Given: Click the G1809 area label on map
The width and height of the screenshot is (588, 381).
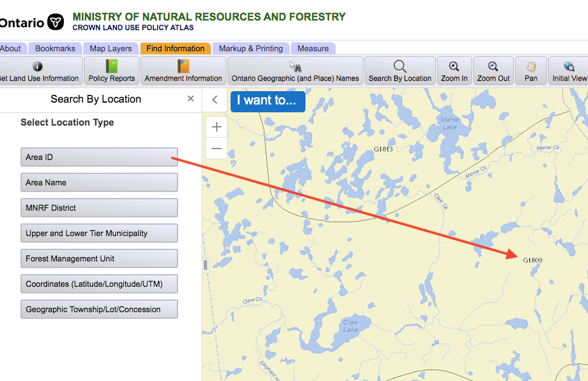Looking at the screenshot, I should [x=532, y=260].
